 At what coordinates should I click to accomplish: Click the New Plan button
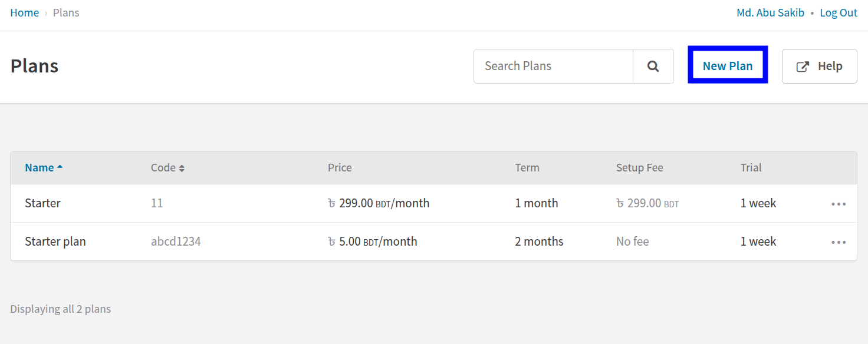tap(727, 66)
